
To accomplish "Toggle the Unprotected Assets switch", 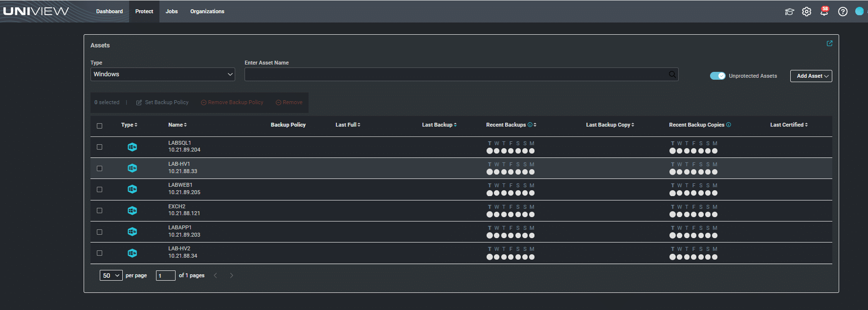I will [717, 76].
